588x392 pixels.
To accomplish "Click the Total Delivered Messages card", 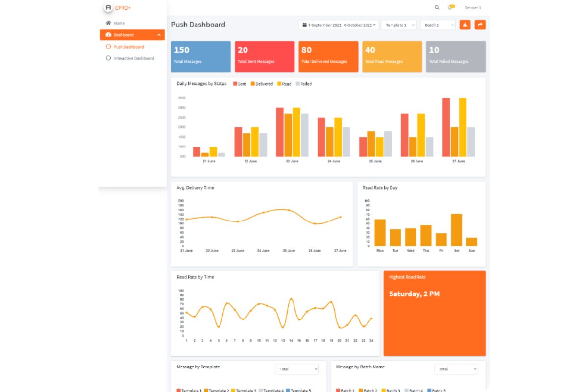I will pyautogui.click(x=328, y=56).
